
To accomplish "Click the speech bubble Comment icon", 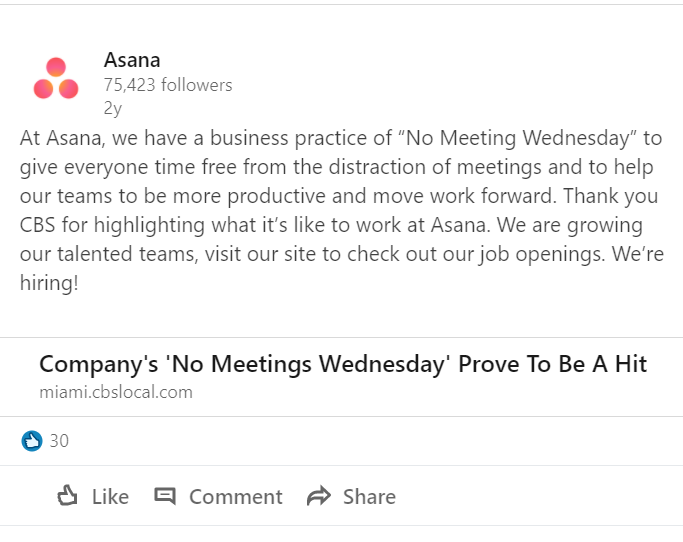I will [165, 496].
